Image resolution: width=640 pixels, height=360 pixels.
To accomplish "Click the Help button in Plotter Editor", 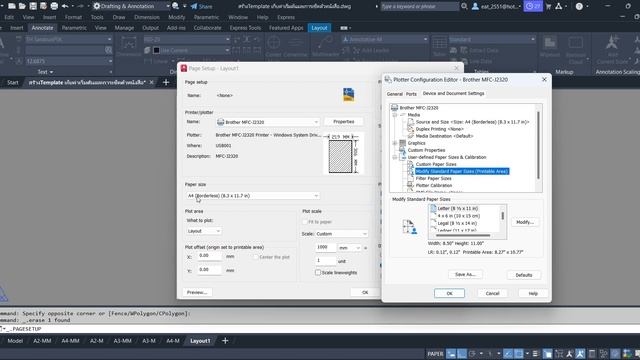I will (x=533, y=293).
